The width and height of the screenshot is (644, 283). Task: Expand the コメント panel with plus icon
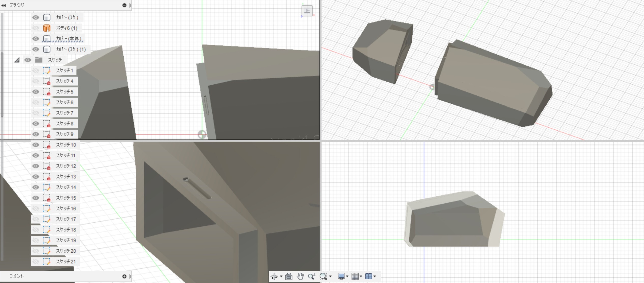(x=124, y=276)
